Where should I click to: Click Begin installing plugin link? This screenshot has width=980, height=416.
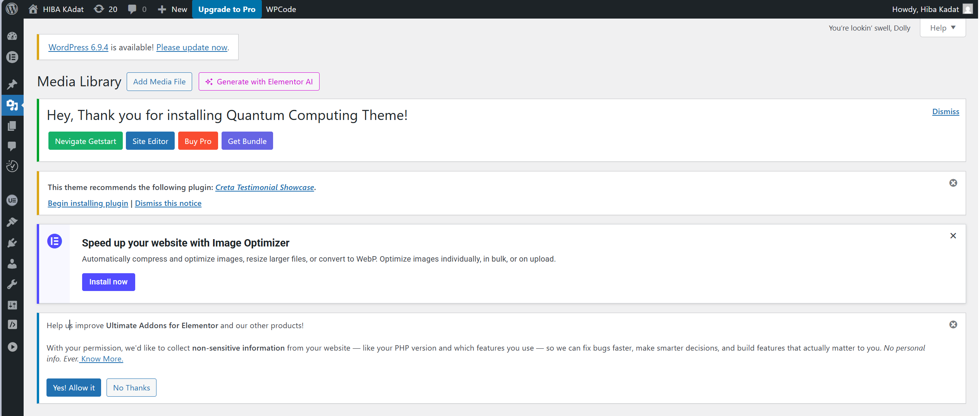88,203
